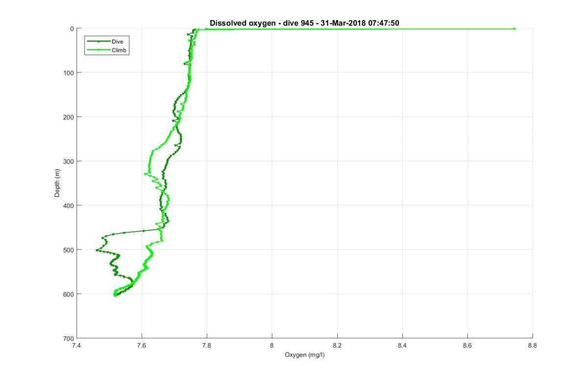
Task: Click the light green Climb legend line sample
Action: 98,50
